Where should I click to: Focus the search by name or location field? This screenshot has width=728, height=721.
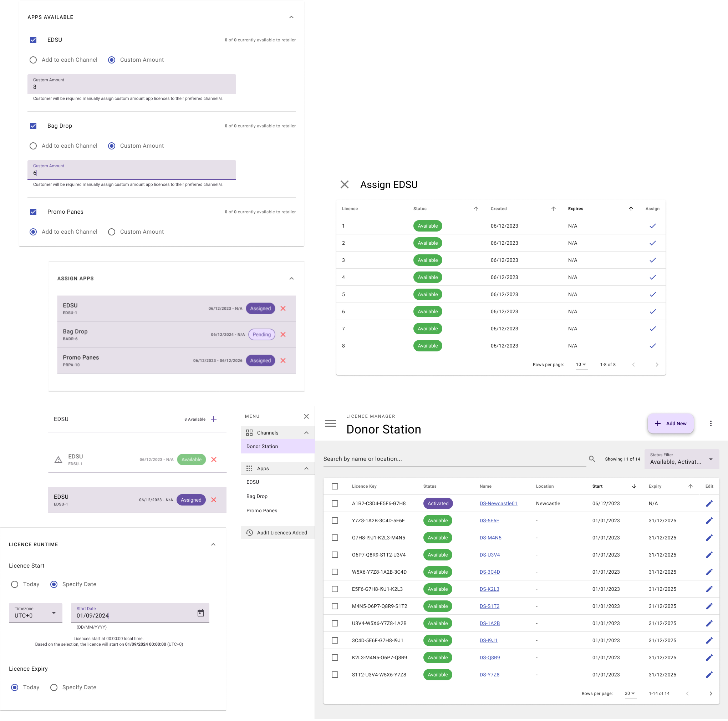coord(454,459)
